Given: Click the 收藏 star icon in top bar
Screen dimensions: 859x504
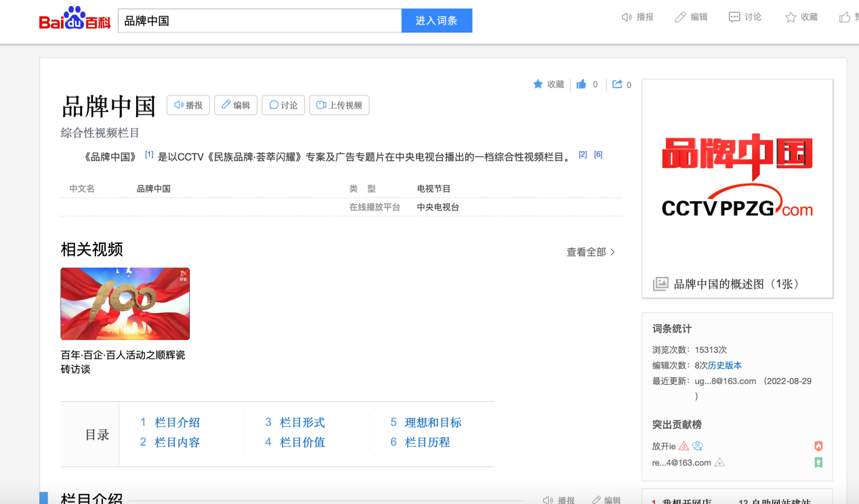Looking at the screenshot, I should click(x=791, y=17).
